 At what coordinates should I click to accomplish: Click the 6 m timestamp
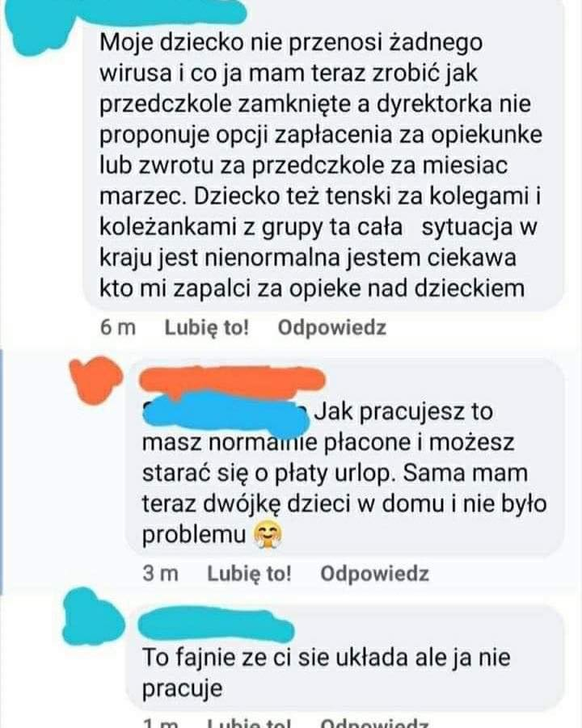[118, 328]
